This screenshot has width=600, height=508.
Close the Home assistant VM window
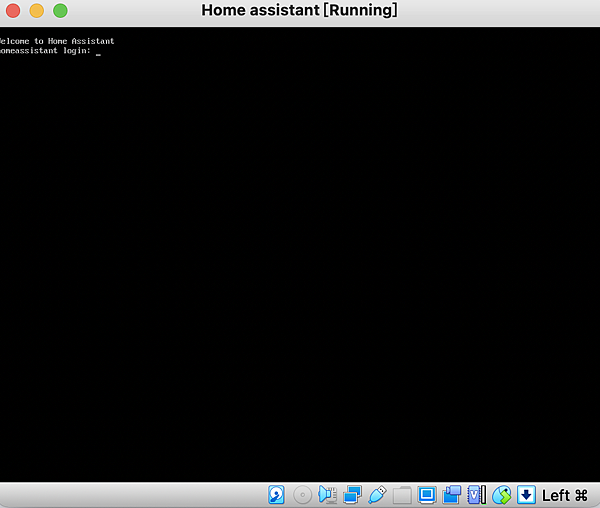coord(13,10)
